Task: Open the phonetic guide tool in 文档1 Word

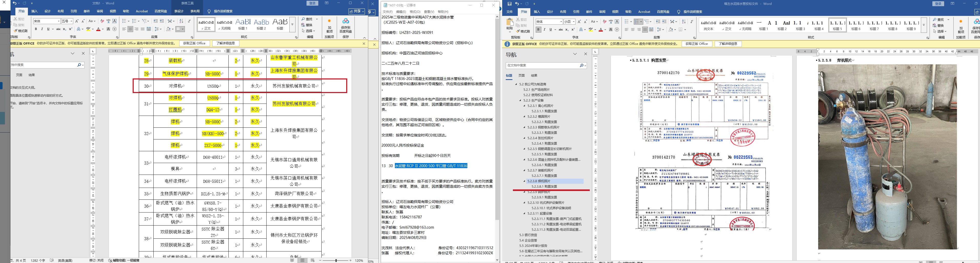Action: 108,21
